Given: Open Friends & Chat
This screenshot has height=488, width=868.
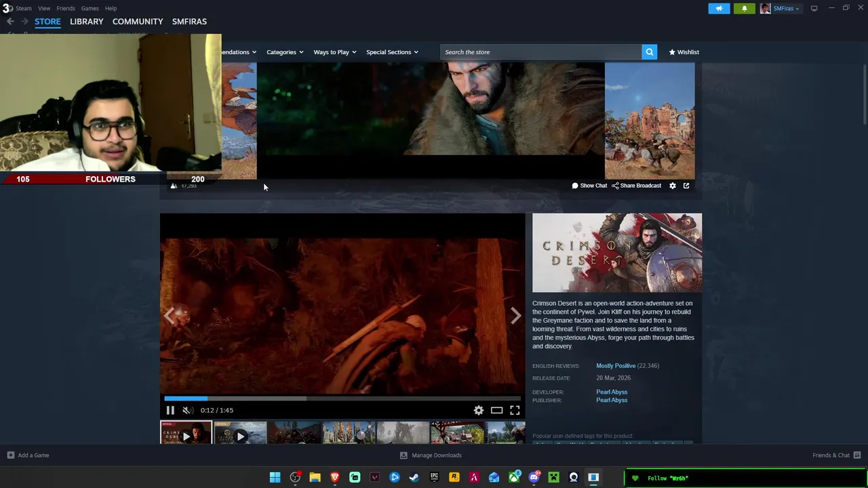Looking at the screenshot, I should pos(837,455).
